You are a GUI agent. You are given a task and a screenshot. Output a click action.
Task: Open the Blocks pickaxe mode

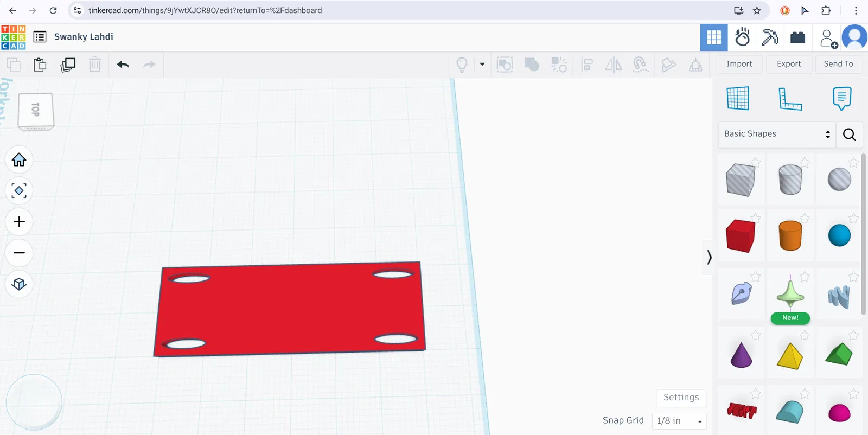click(x=770, y=37)
